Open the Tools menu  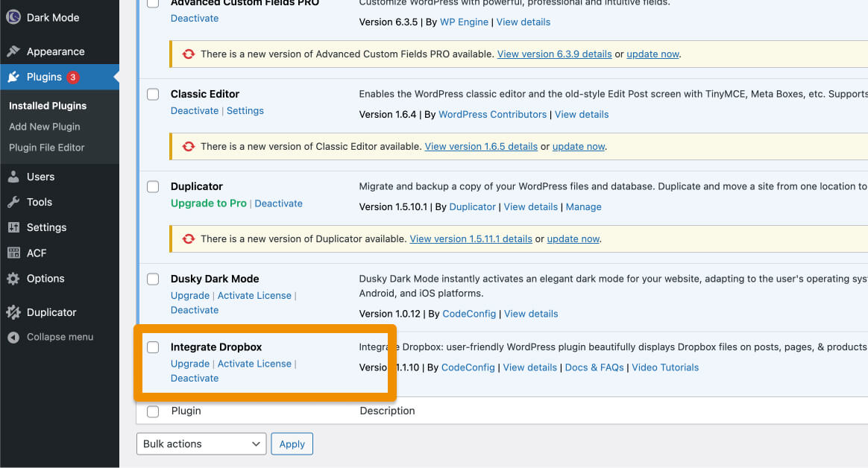click(59, 203)
